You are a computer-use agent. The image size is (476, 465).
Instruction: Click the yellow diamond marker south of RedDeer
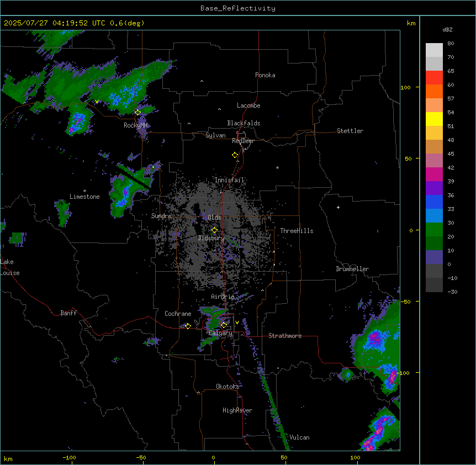[x=235, y=155]
